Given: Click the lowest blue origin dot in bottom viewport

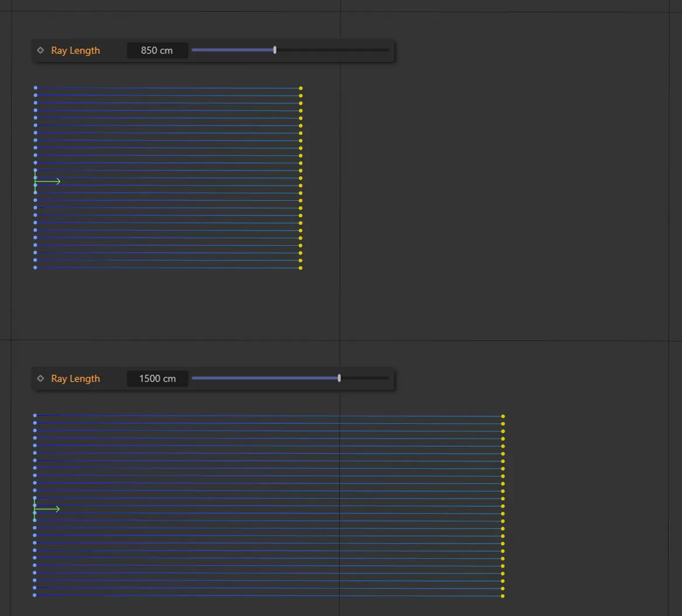Looking at the screenshot, I should (x=34, y=595).
